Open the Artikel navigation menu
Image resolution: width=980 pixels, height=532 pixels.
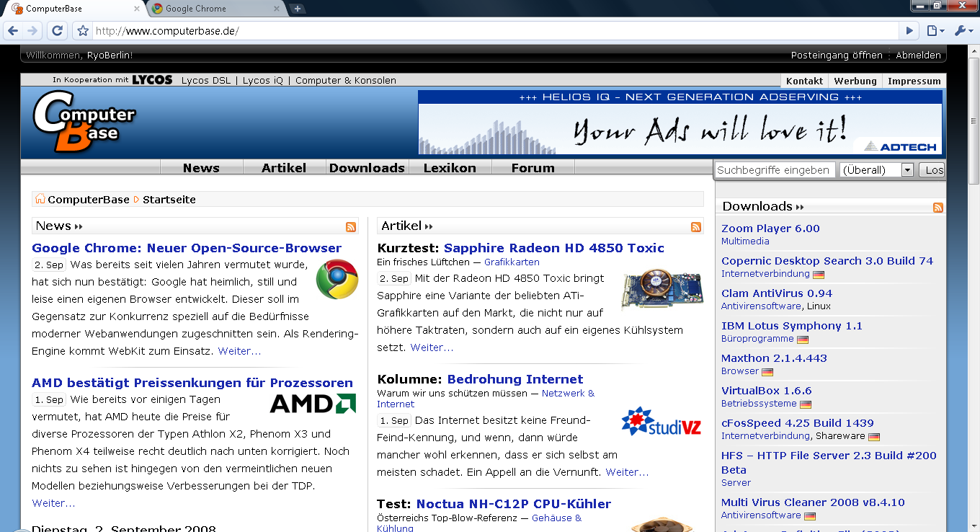point(284,168)
